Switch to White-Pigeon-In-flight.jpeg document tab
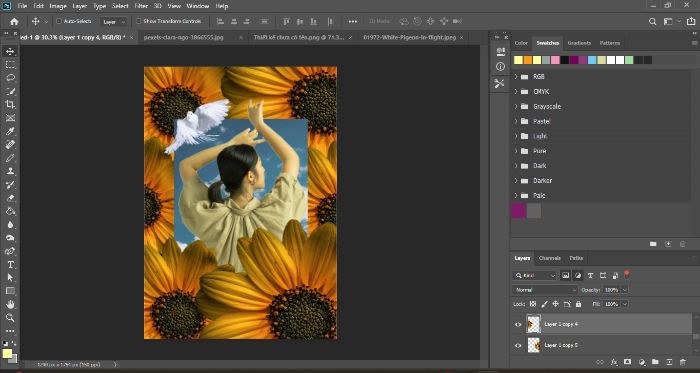The width and height of the screenshot is (700, 373). (x=409, y=37)
